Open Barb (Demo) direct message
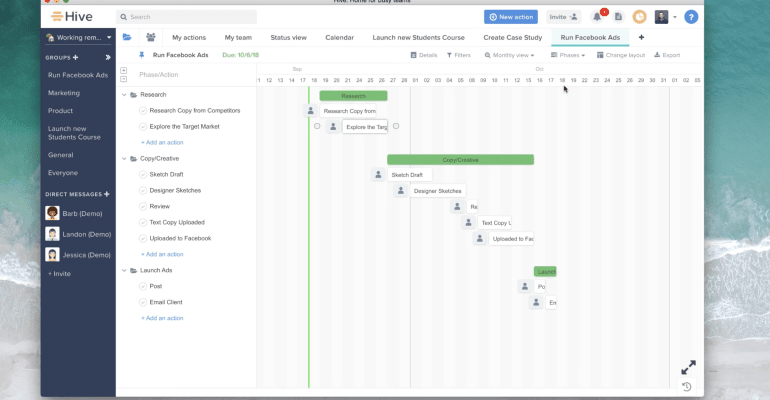 click(x=74, y=213)
